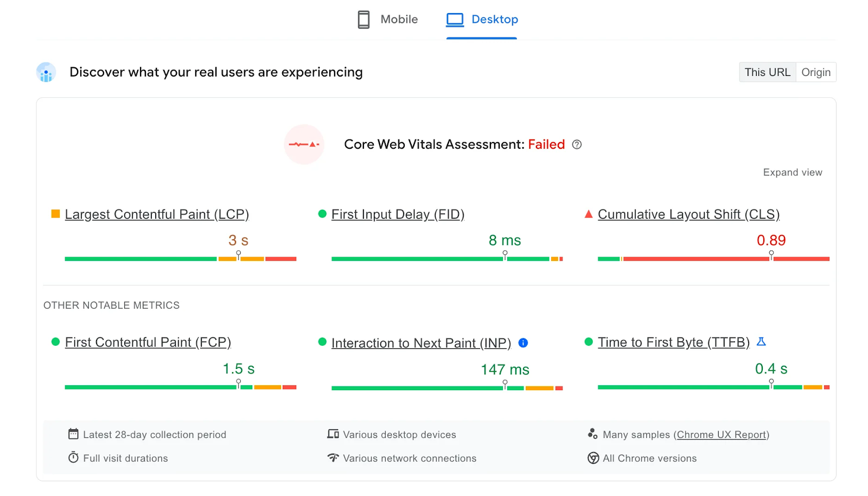This screenshot has width=868, height=496.
Task: Click the calendar icon for collection period
Action: tap(73, 434)
